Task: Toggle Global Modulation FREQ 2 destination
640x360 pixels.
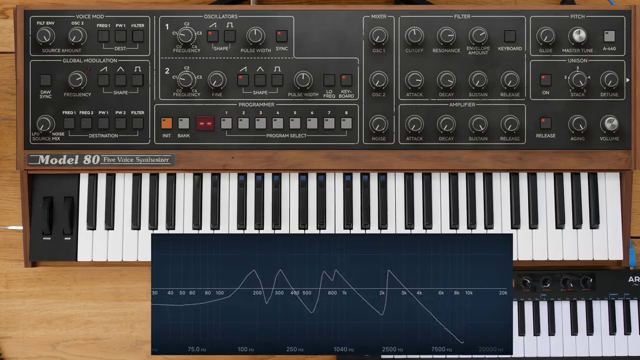Action: (86, 123)
